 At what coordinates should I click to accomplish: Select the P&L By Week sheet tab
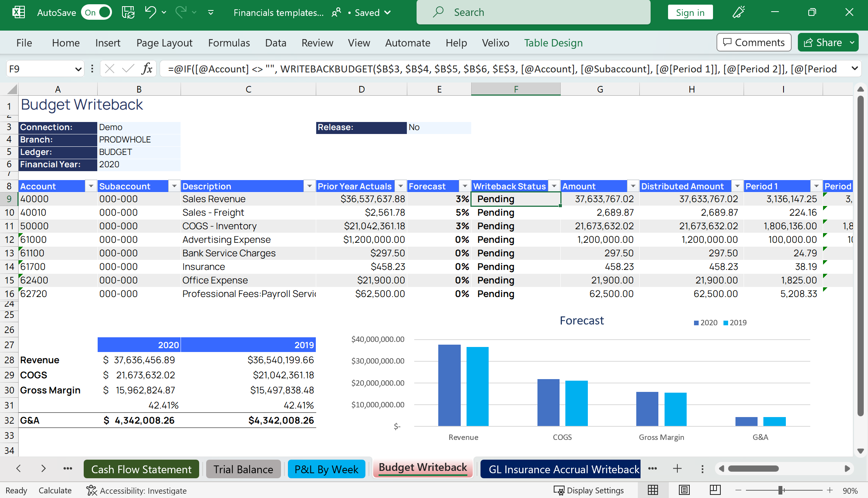(327, 469)
